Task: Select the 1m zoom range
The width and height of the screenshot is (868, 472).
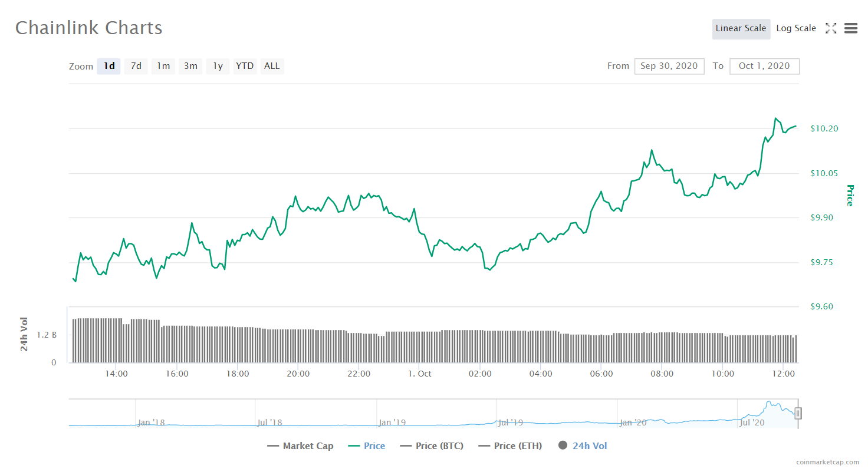Action: 163,66
